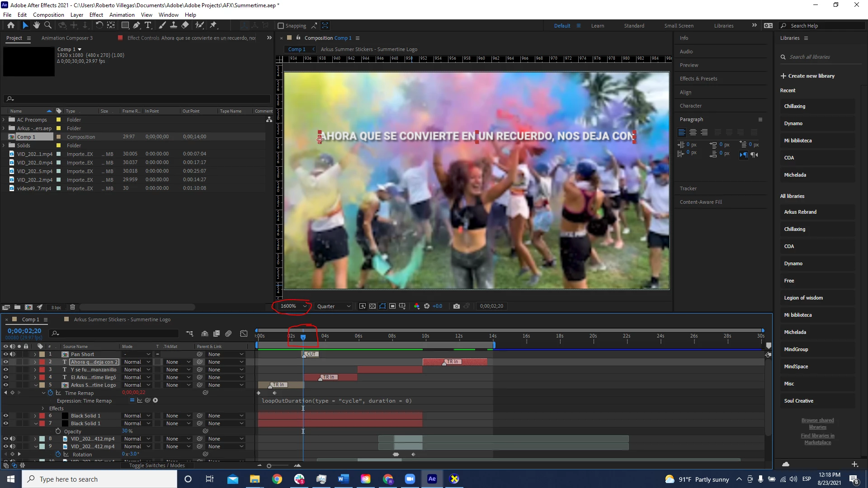This screenshot has height=488, width=868.
Task: Open the Animation menu
Action: (x=122, y=14)
